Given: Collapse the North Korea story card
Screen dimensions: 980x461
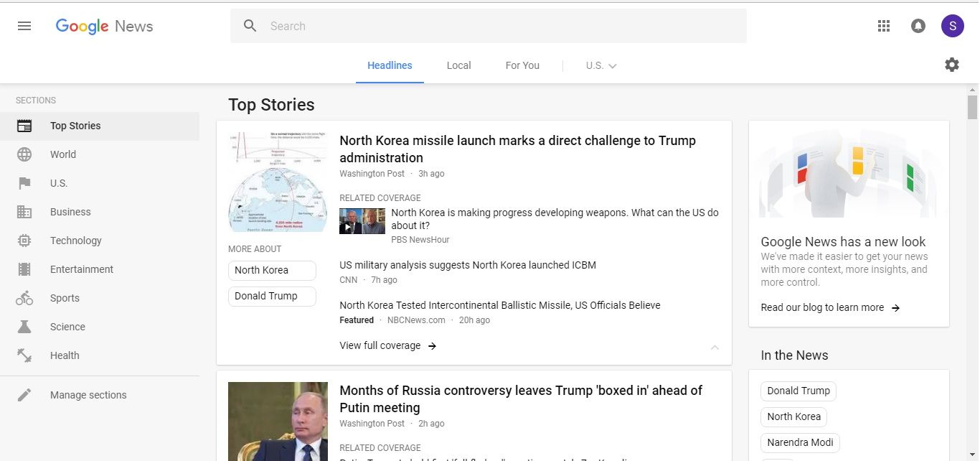Looking at the screenshot, I should tap(715, 348).
